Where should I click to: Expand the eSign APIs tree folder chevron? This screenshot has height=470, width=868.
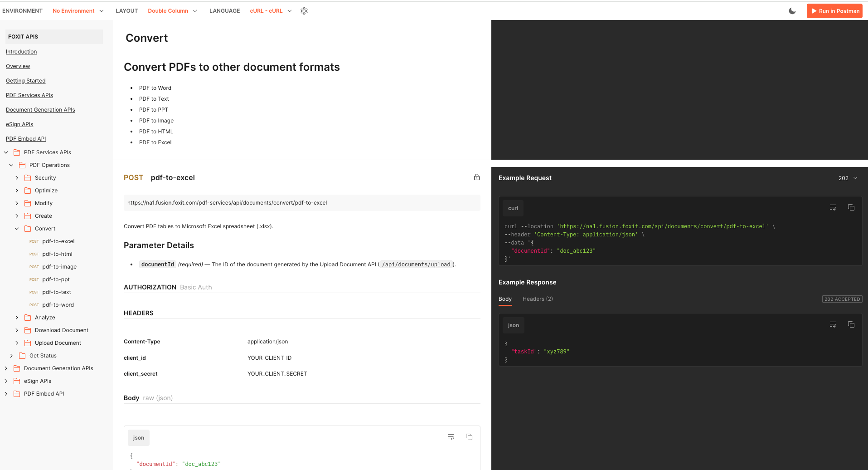[x=6, y=381]
